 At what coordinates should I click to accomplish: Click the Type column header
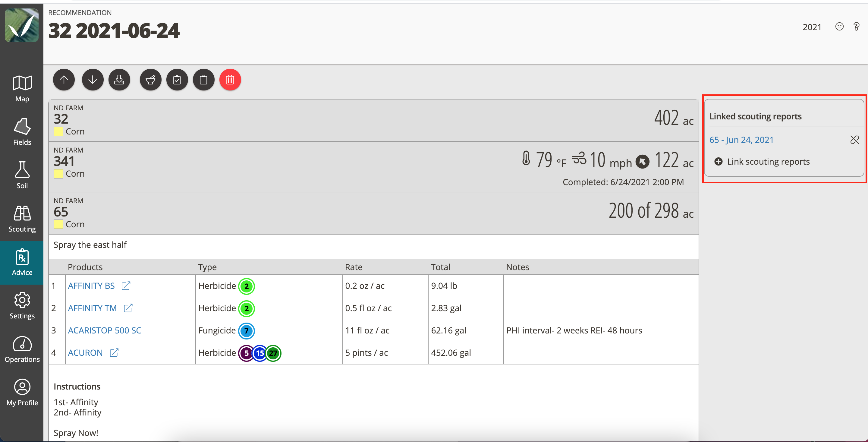207,267
